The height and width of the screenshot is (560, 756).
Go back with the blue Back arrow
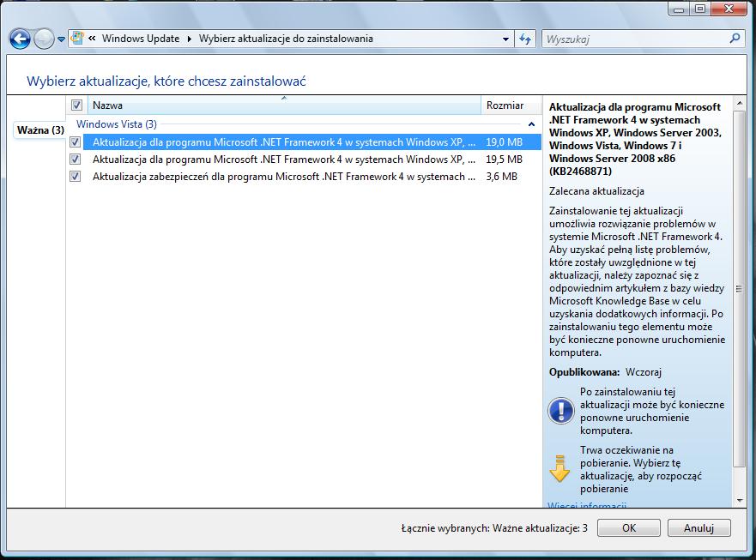click(21, 39)
